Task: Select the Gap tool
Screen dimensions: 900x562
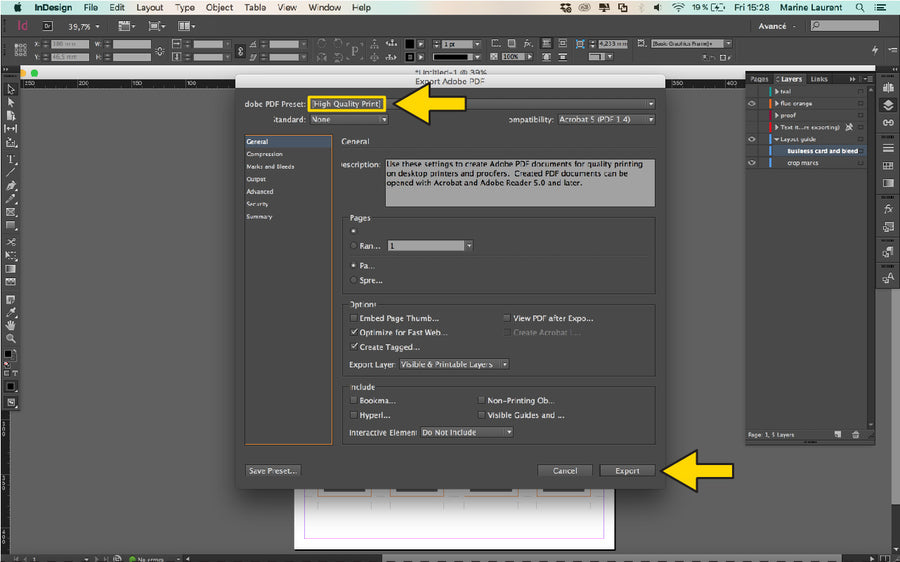Action: click(10, 129)
